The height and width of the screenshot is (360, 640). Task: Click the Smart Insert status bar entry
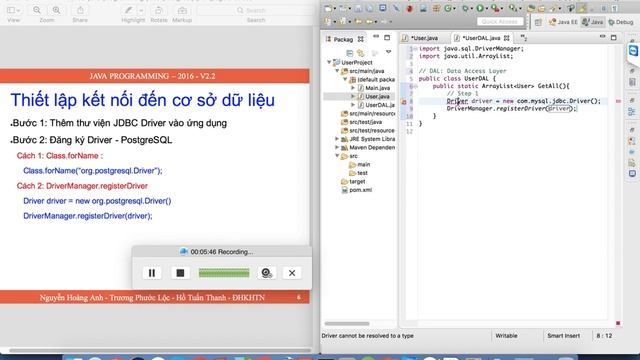pos(563,336)
